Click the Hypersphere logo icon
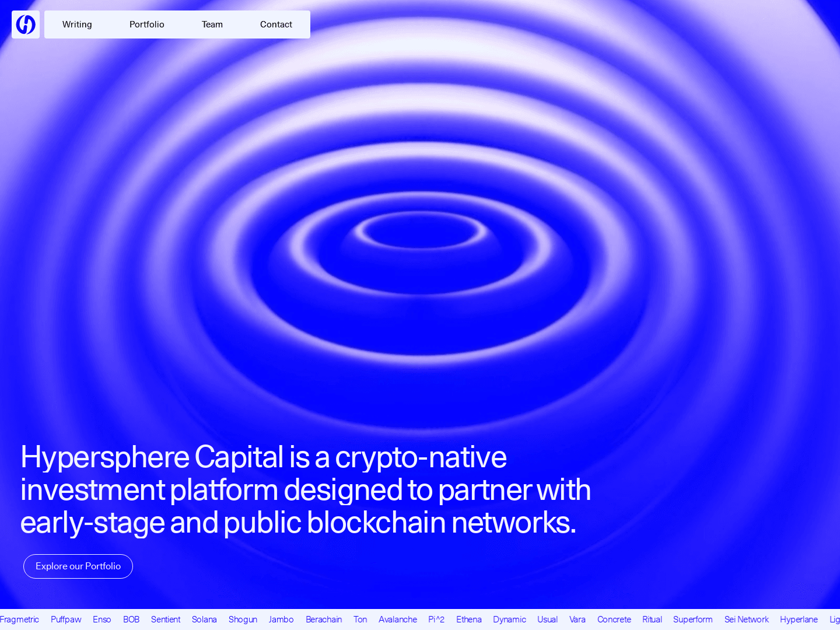The height and width of the screenshot is (630, 840). (26, 24)
